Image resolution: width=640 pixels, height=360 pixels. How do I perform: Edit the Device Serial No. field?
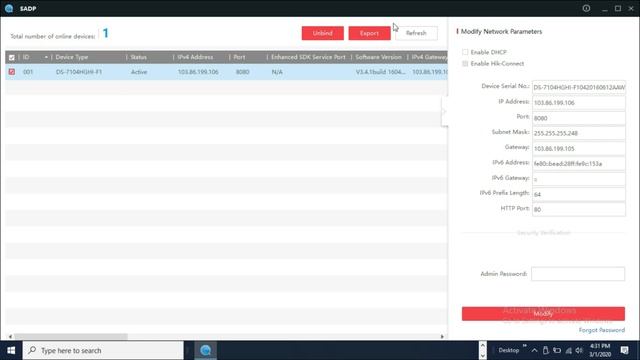[x=578, y=87]
